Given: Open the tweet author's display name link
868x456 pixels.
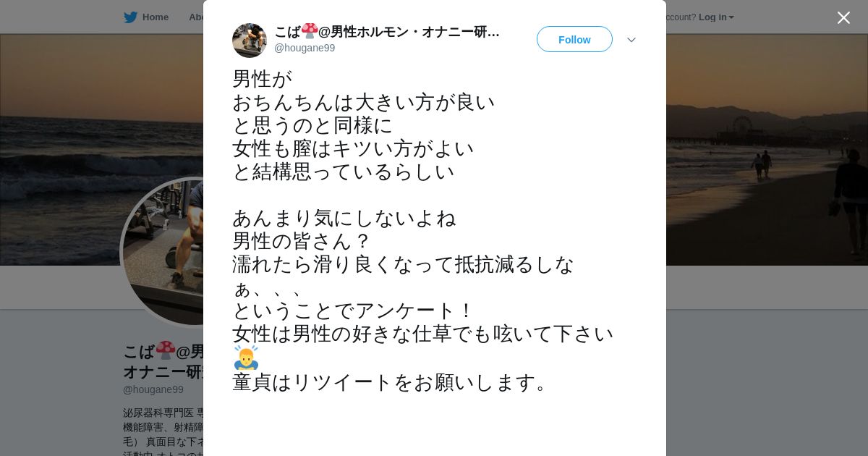Looking at the screenshot, I should 387,31.
